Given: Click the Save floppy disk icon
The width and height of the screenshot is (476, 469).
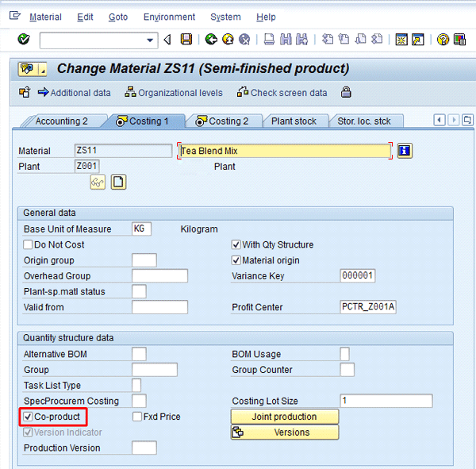Looking at the screenshot, I should click(x=186, y=40).
